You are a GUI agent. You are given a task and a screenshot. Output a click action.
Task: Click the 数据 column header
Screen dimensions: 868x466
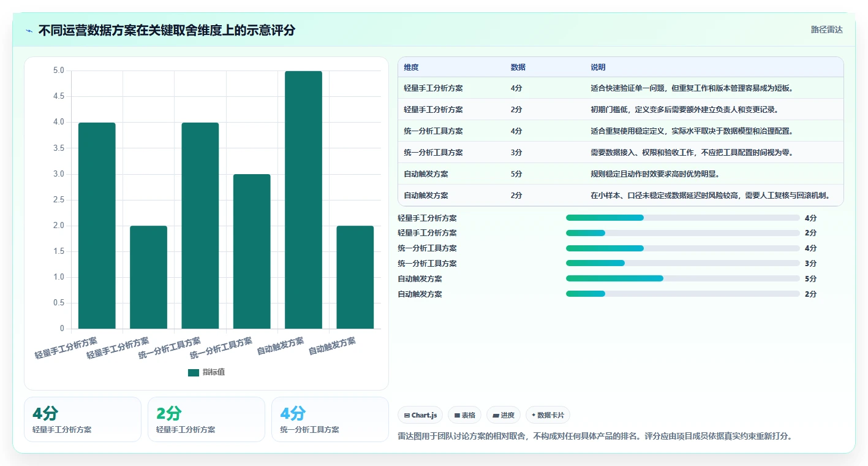click(x=518, y=67)
